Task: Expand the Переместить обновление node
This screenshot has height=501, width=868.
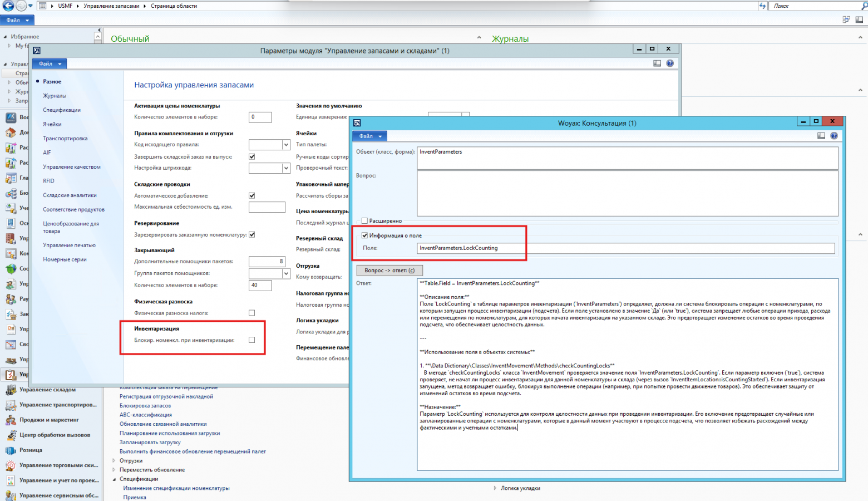Action: tap(114, 470)
